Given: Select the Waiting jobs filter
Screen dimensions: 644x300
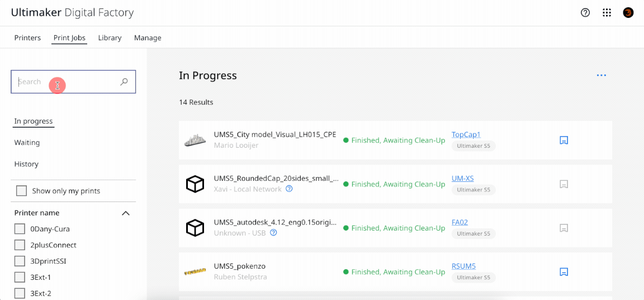Looking at the screenshot, I should tap(27, 143).
